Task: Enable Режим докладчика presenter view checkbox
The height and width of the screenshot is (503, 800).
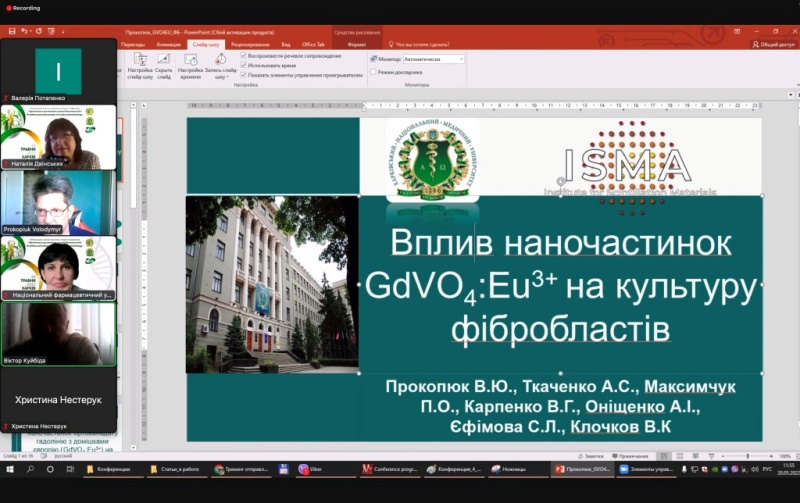Action: 373,72
